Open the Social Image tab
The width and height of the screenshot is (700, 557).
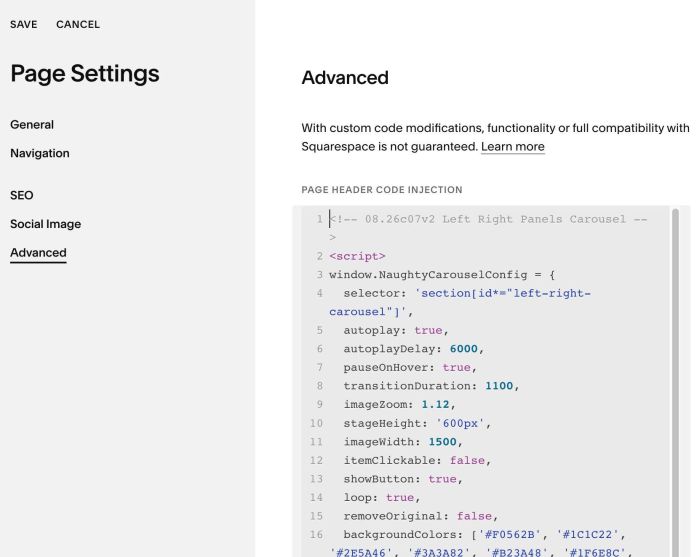coord(46,224)
